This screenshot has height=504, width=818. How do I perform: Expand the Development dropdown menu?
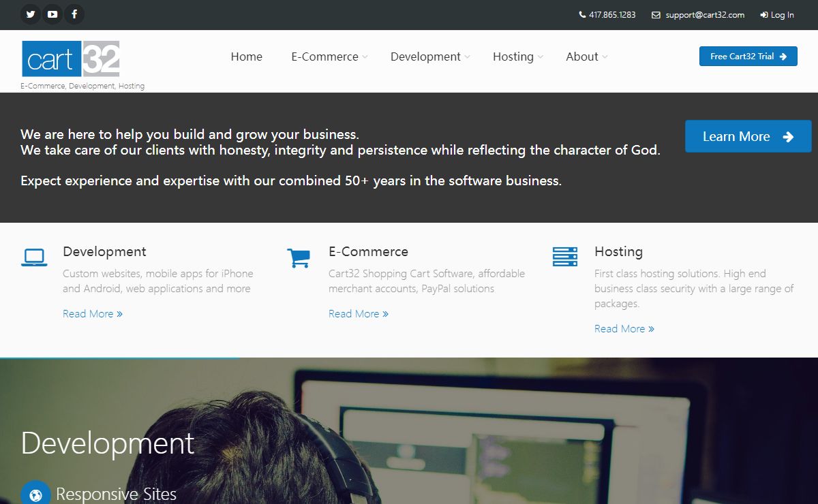point(430,57)
